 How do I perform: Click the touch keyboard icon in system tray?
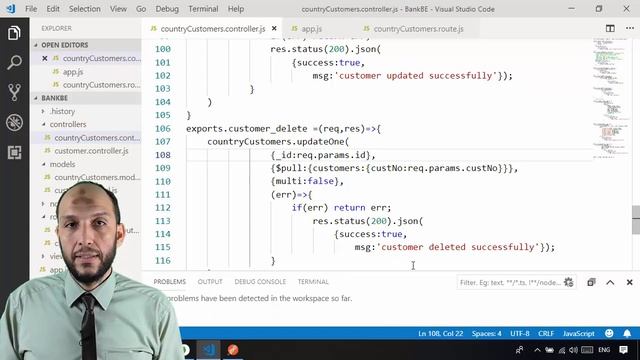587,350
